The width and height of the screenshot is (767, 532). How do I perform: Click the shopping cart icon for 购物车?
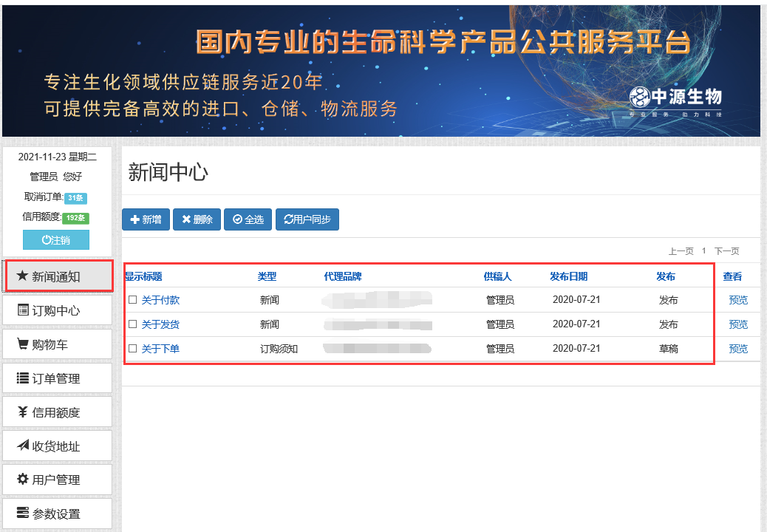(x=22, y=344)
